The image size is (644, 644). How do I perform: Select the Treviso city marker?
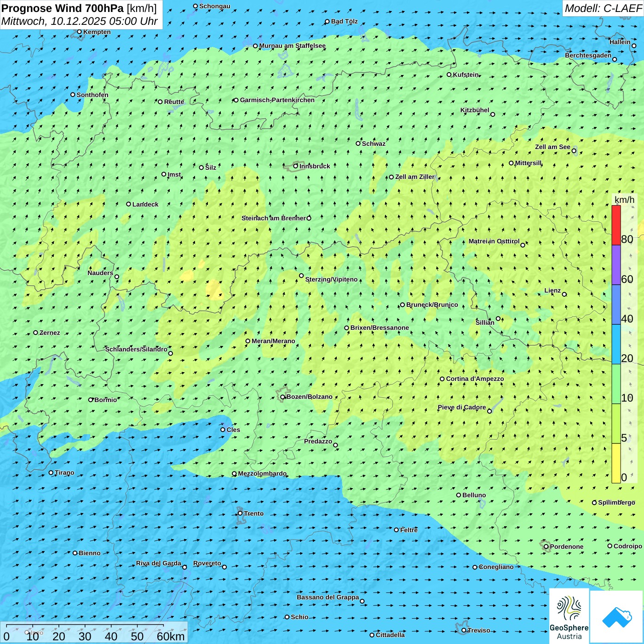coord(464,630)
